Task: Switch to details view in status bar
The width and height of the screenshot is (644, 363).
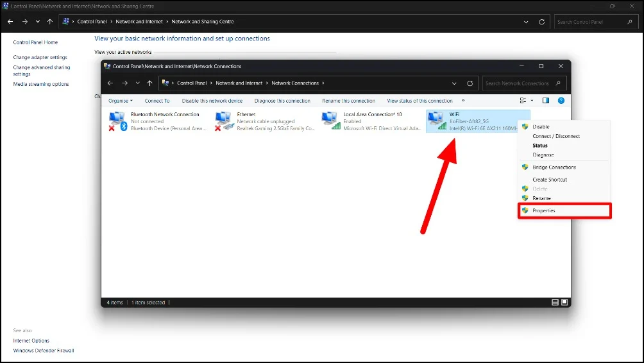Action: click(x=555, y=302)
